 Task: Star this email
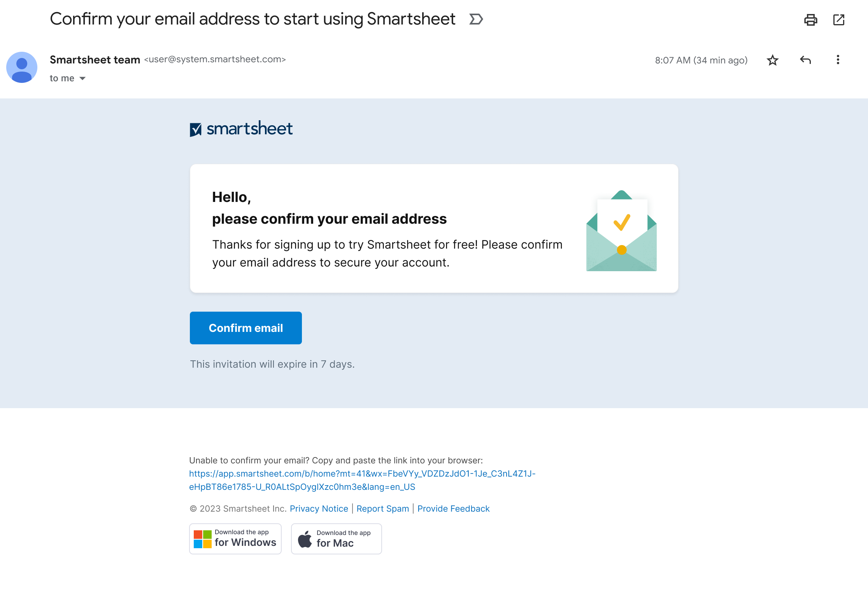pos(773,60)
